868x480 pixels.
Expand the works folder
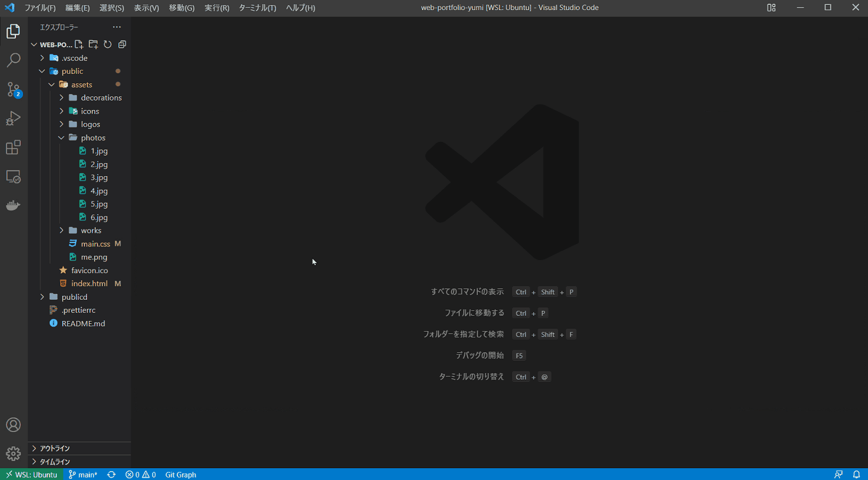coord(79,231)
